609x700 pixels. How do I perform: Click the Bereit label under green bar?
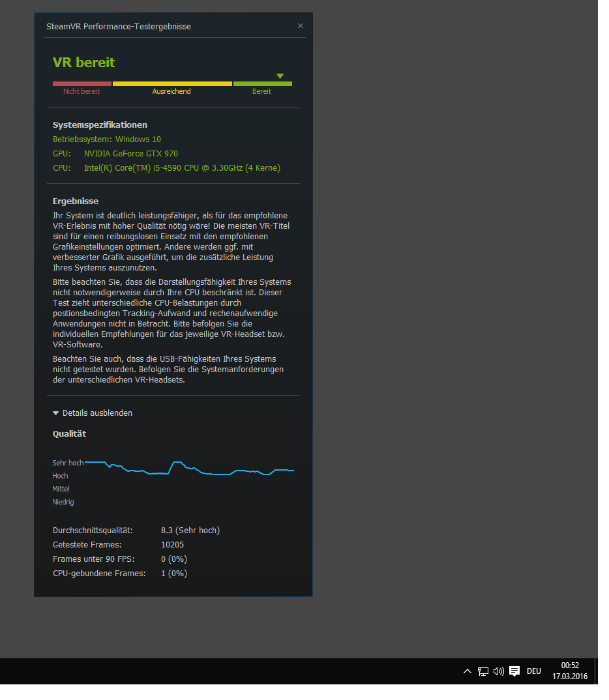tap(261, 91)
